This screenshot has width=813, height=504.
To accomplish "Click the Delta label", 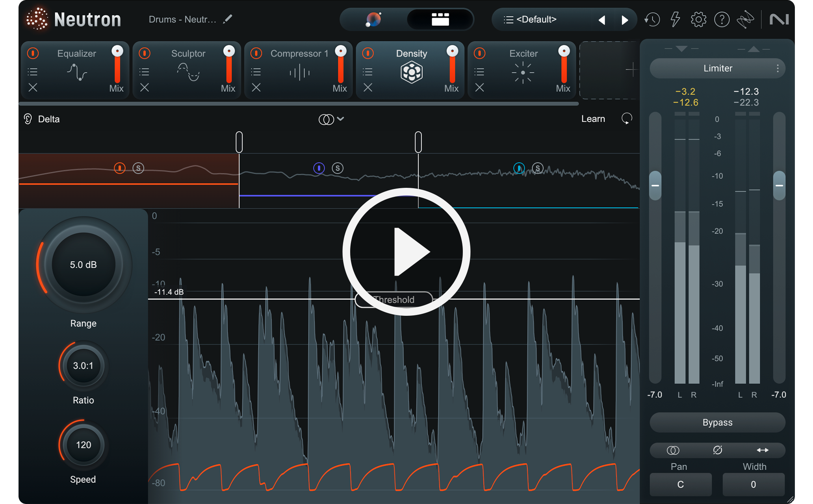I will click(49, 119).
